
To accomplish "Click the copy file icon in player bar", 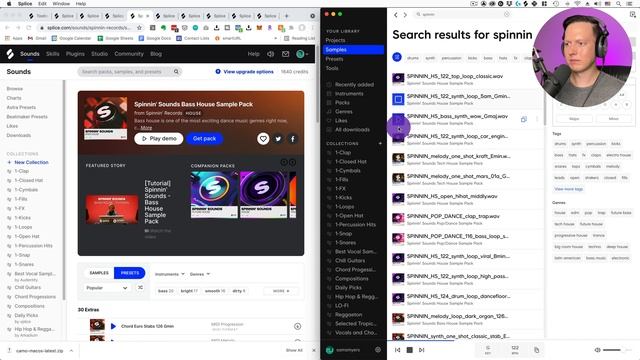I will pos(536,350).
